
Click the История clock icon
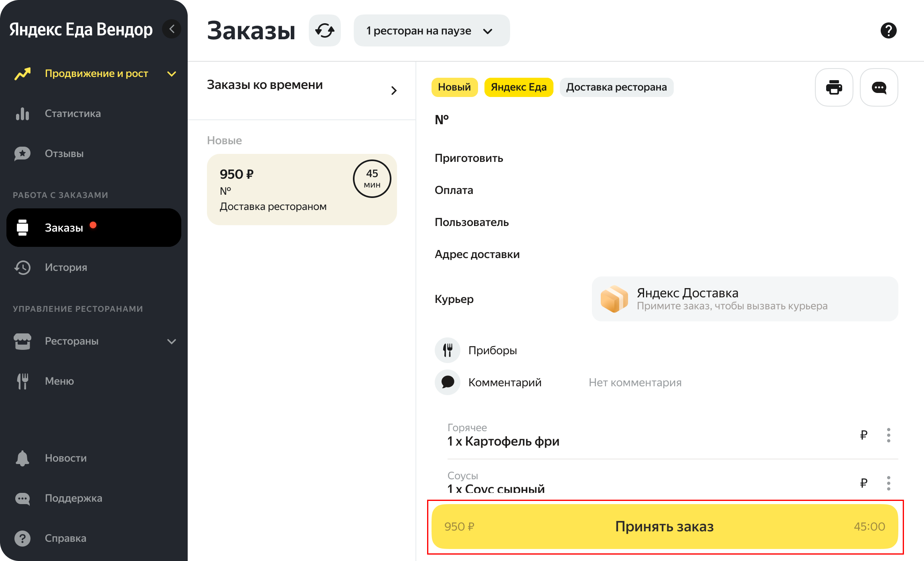pyautogui.click(x=22, y=268)
